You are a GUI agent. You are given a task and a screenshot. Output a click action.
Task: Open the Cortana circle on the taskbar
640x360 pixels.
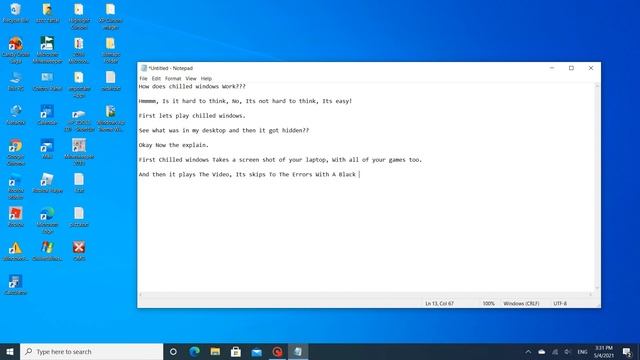click(x=173, y=351)
